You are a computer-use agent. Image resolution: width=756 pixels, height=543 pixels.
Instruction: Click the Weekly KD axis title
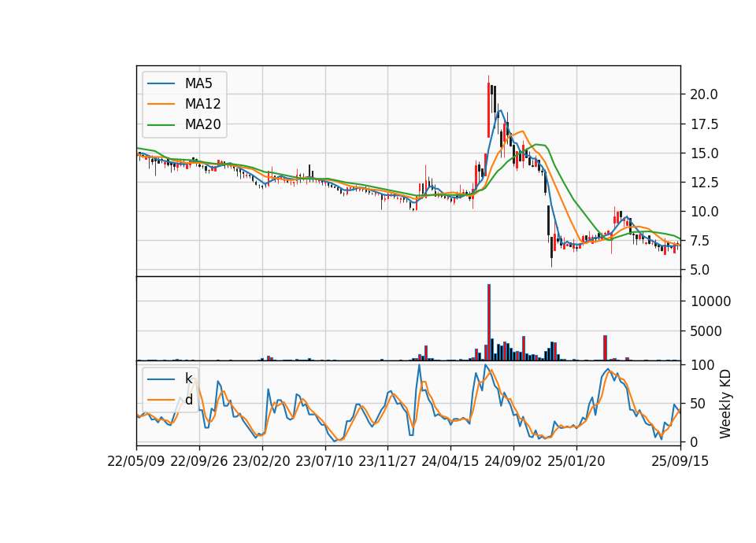(x=725, y=404)
